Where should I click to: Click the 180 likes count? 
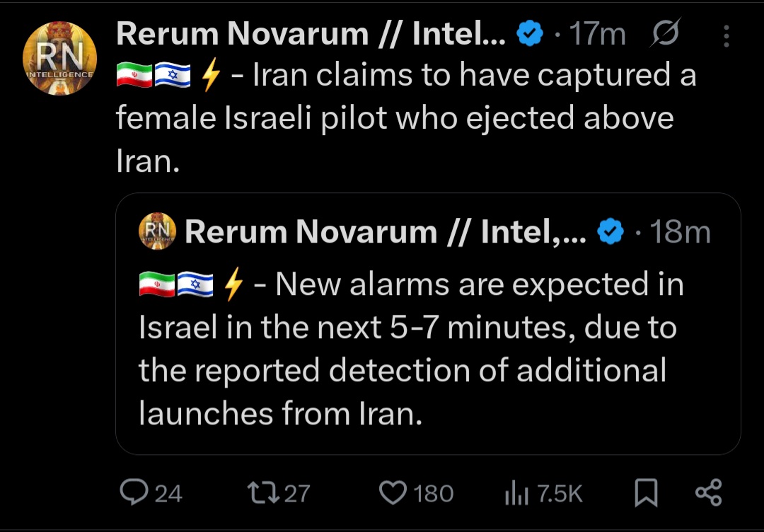433,494
